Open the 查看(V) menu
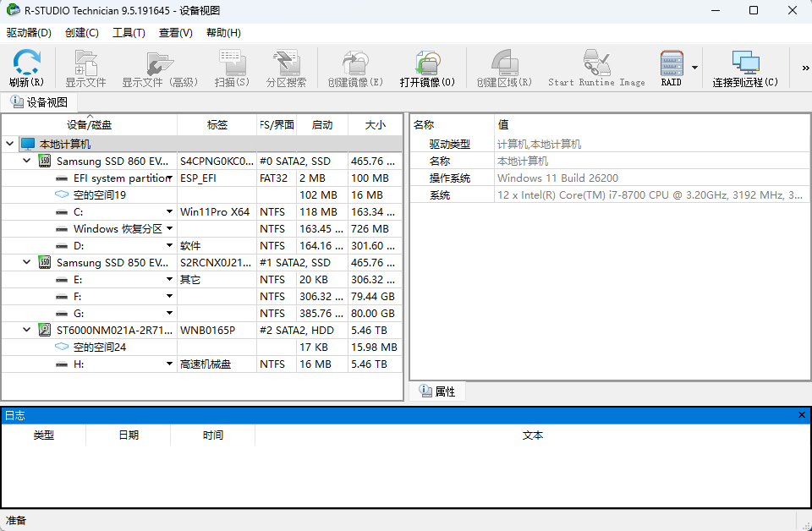This screenshot has height=531, width=812. click(x=176, y=33)
